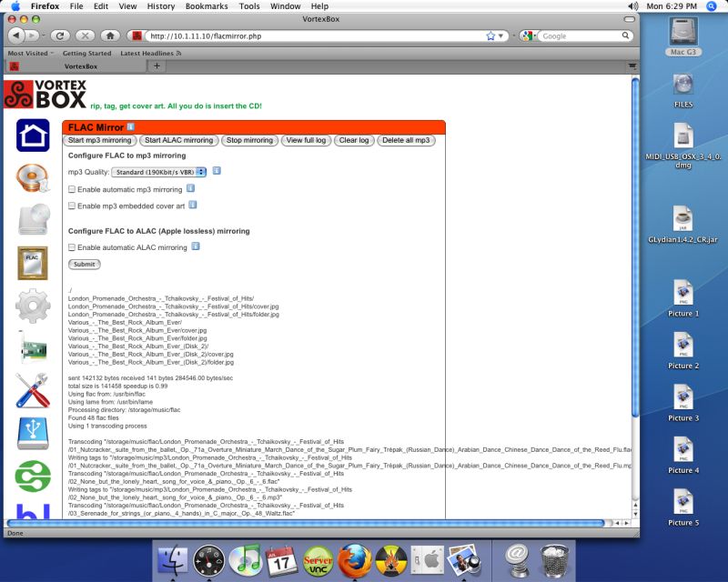Submit the mirroring configuration form
This screenshot has height=582, width=728.
84,264
